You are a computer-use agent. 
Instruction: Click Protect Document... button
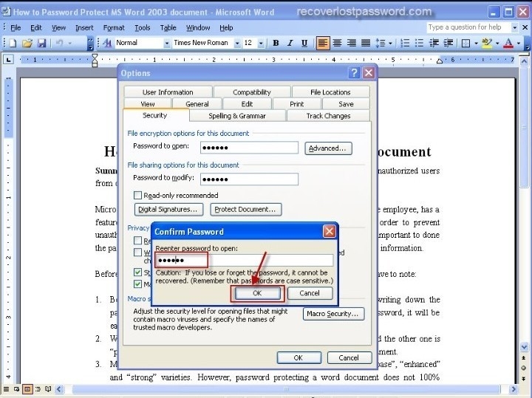(x=245, y=210)
